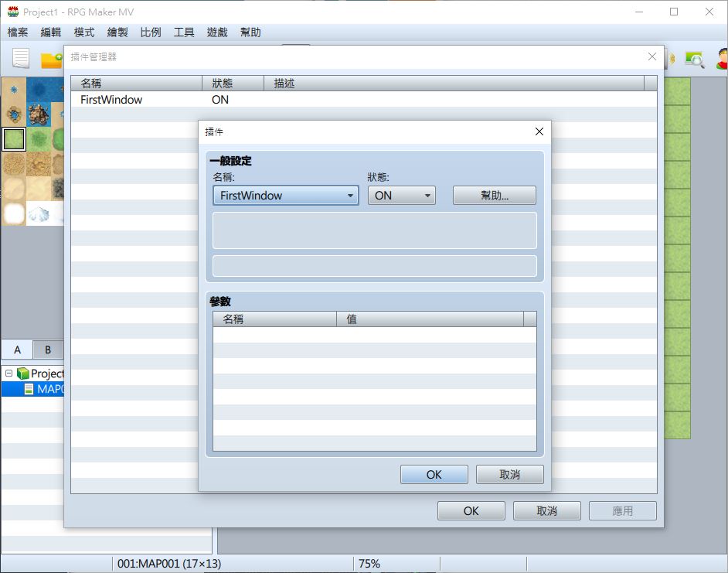Image resolution: width=728 pixels, height=573 pixels.
Task: Click the Project cube icon in the map tree
Action: [x=22, y=373]
